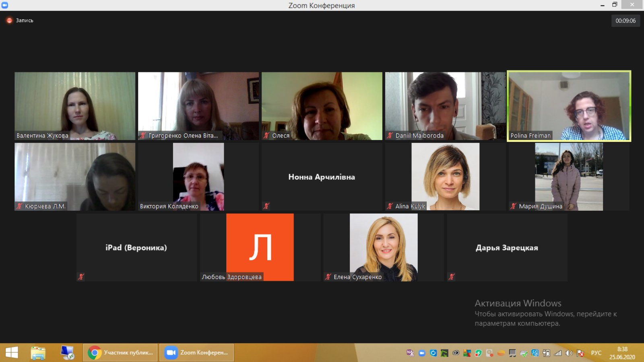Click the Zoom Конферен... taskbar button
644x362 pixels.
(196, 353)
